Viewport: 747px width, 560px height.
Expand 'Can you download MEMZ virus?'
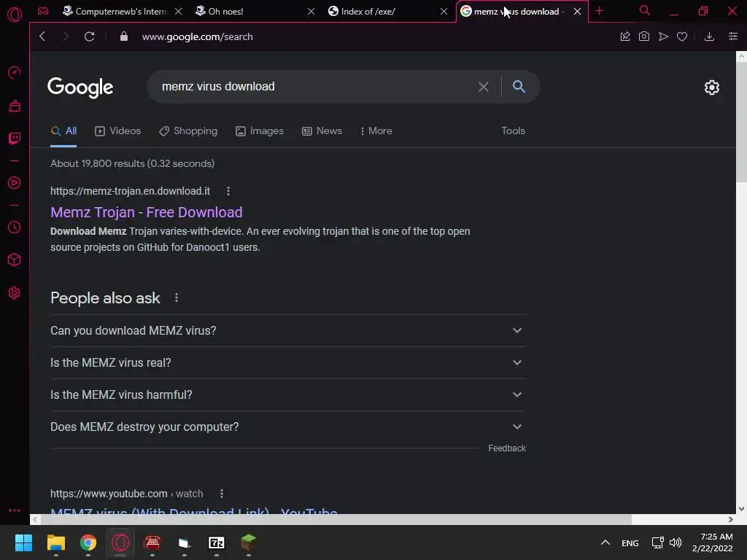tap(287, 330)
